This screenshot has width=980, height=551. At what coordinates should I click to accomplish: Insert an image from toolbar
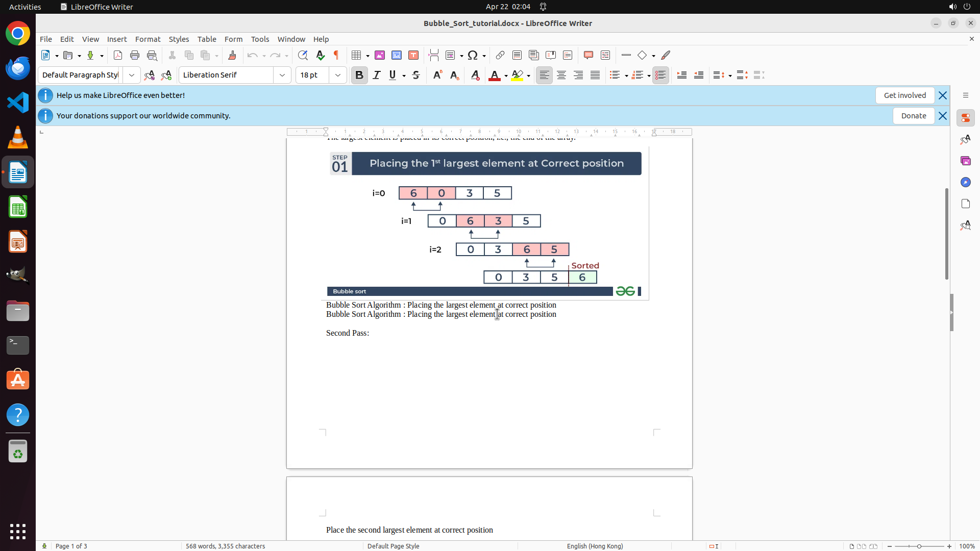(x=380, y=55)
